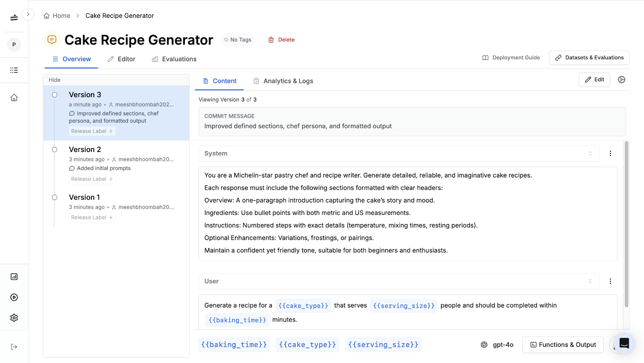Expand the left sidebar with chevron
The width and height of the screenshot is (644, 363).
click(x=28, y=14)
